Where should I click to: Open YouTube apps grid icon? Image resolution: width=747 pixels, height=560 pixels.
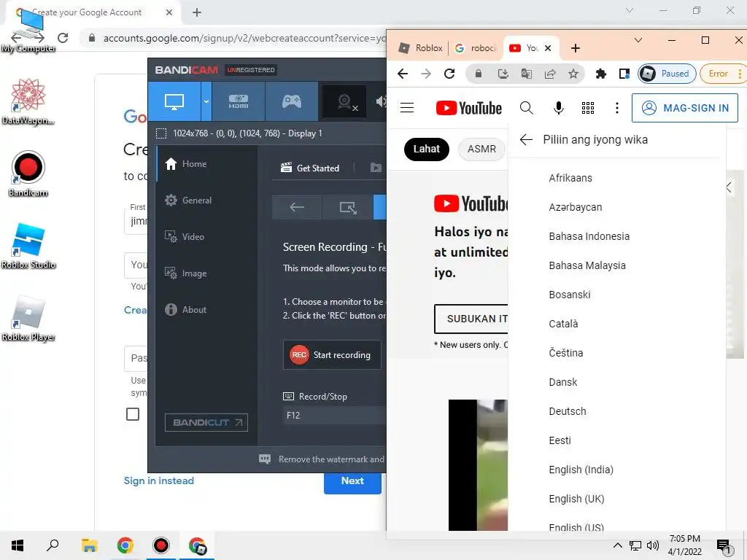click(x=588, y=108)
